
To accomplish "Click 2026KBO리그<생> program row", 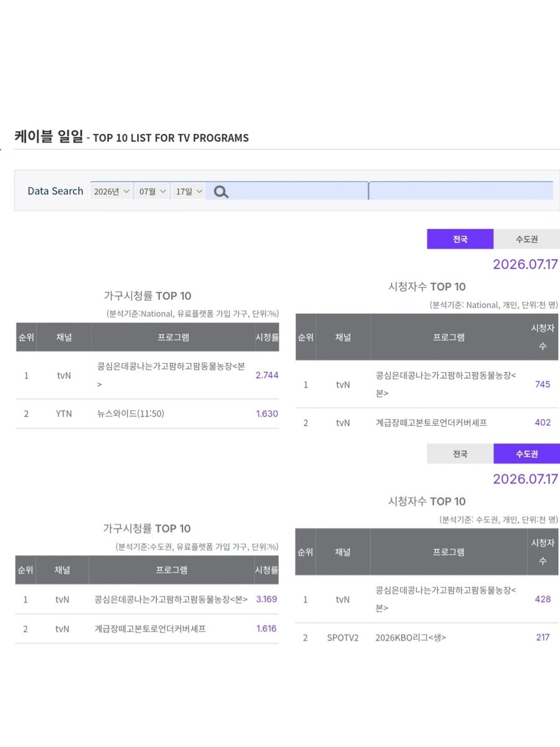I will 411,637.
